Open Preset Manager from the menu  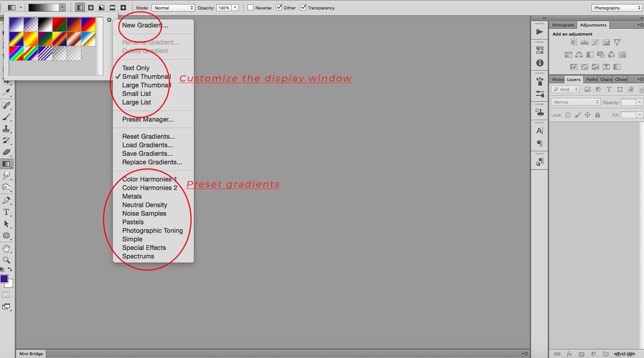point(148,119)
